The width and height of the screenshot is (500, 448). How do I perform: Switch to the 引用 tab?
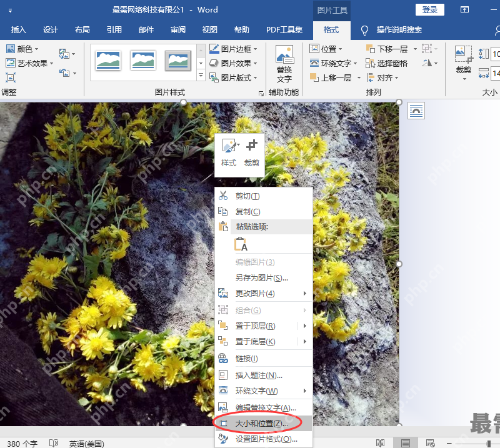[114, 30]
